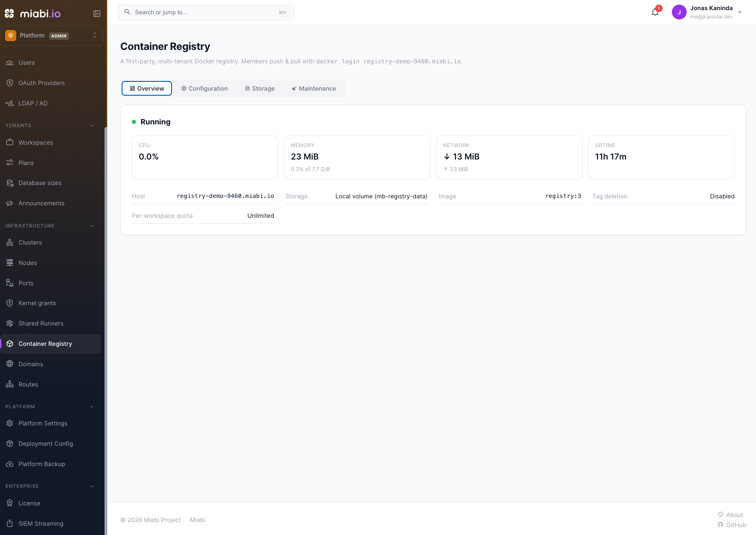Open Announcements page

click(51, 203)
